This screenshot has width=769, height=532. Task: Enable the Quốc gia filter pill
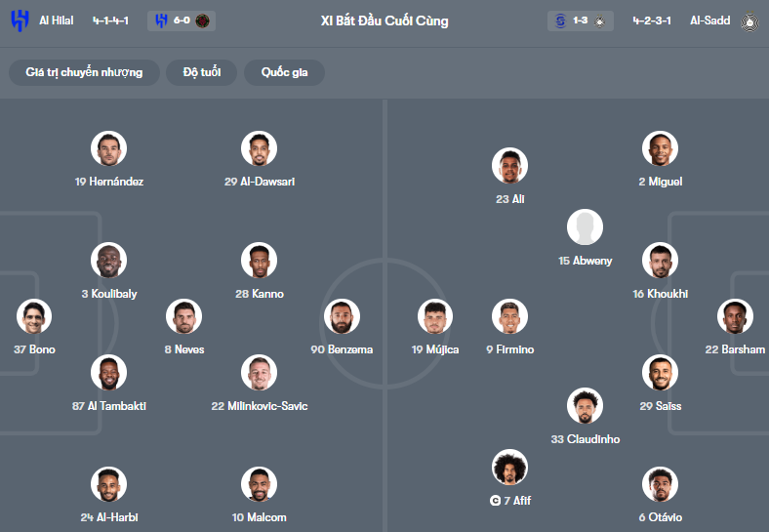[x=285, y=73]
